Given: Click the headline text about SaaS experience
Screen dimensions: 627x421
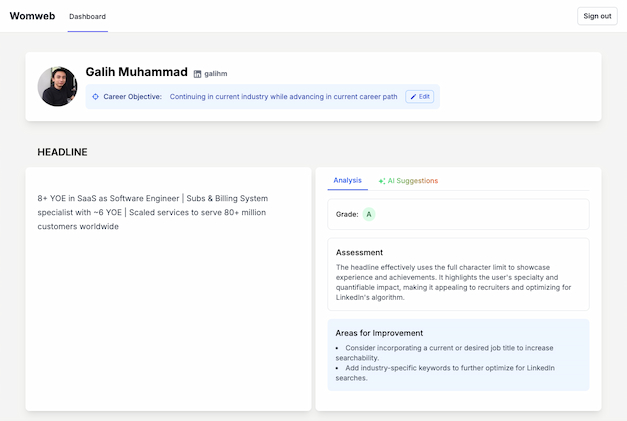Looking at the screenshot, I should 153,212.
